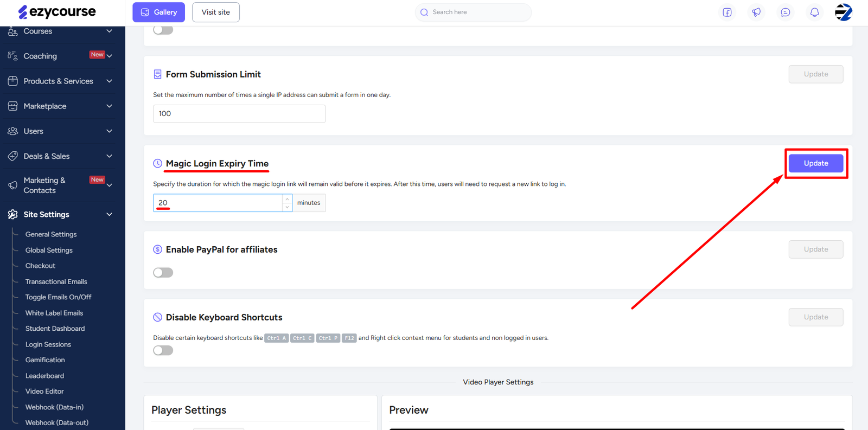Increase magic login minutes with up arrow
The height and width of the screenshot is (430, 868).
[287, 199]
